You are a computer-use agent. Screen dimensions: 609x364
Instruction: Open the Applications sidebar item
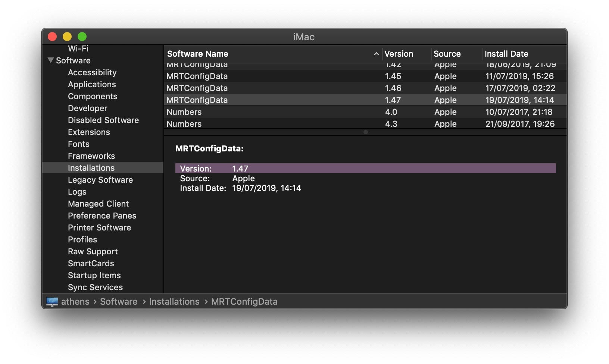[92, 84]
